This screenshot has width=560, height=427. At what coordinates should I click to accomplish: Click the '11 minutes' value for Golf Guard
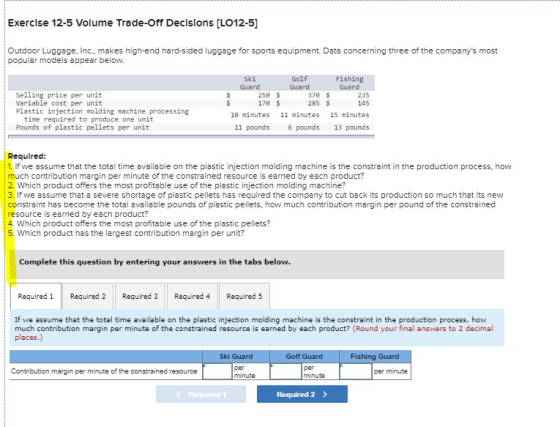(300, 115)
